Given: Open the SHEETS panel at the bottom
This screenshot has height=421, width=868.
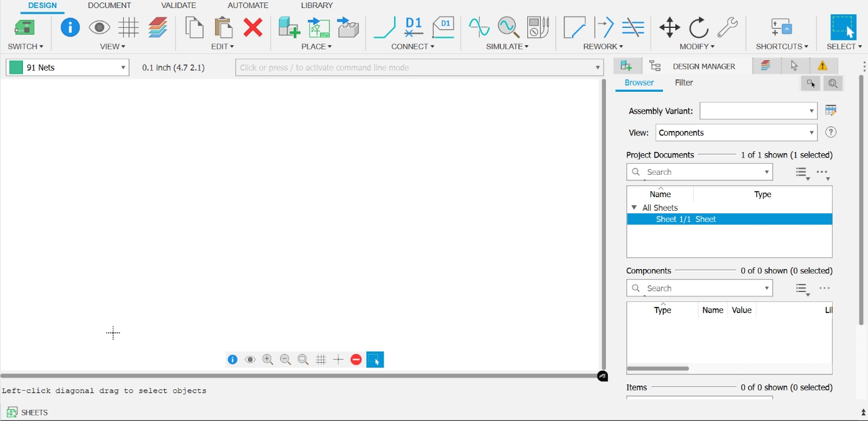Looking at the screenshot, I should pos(27,412).
